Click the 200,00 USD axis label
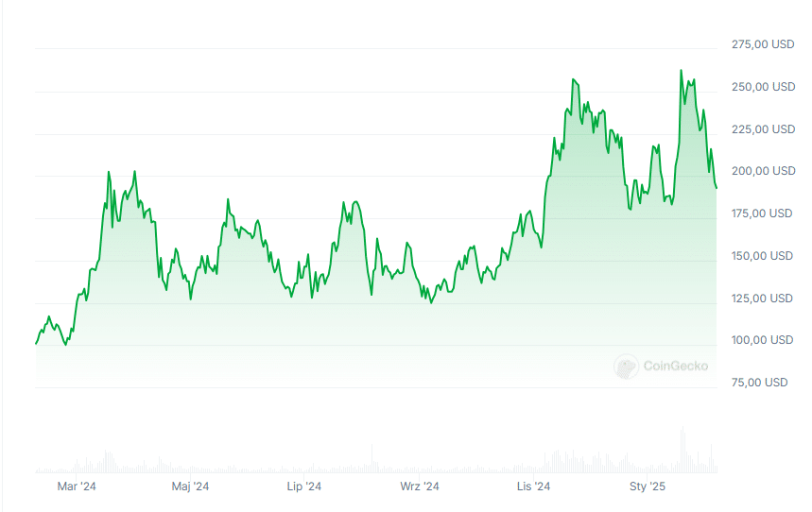Screen dimensions: 812x512 coord(763,171)
